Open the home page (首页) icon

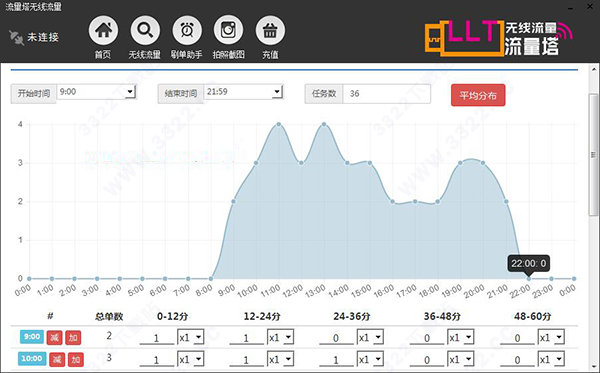click(103, 30)
